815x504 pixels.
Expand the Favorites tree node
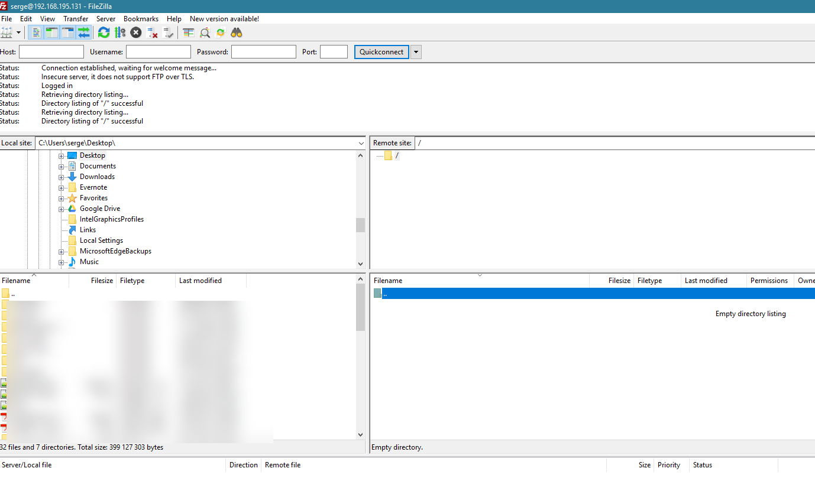[x=61, y=199]
